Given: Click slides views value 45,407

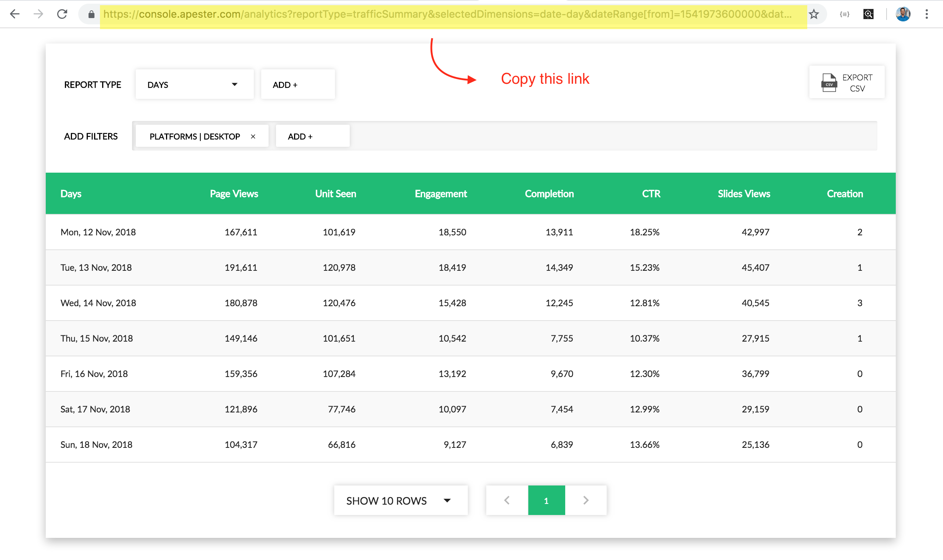Looking at the screenshot, I should pyautogui.click(x=756, y=267).
